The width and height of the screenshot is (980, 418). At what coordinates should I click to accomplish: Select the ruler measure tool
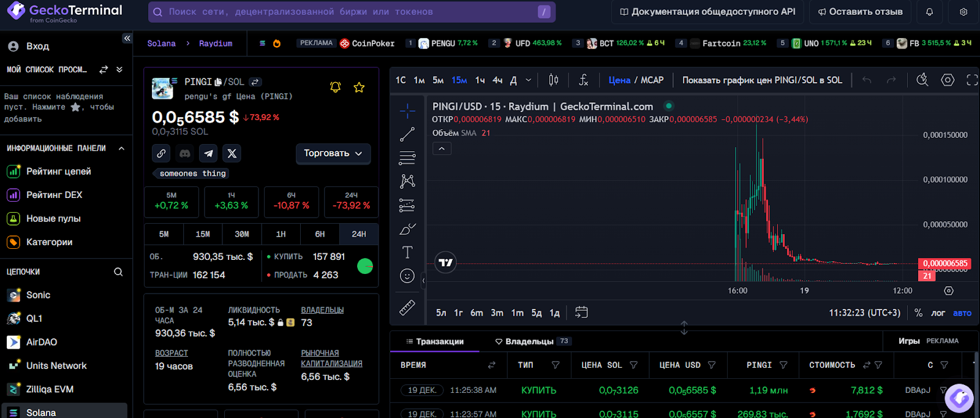pyautogui.click(x=407, y=308)
